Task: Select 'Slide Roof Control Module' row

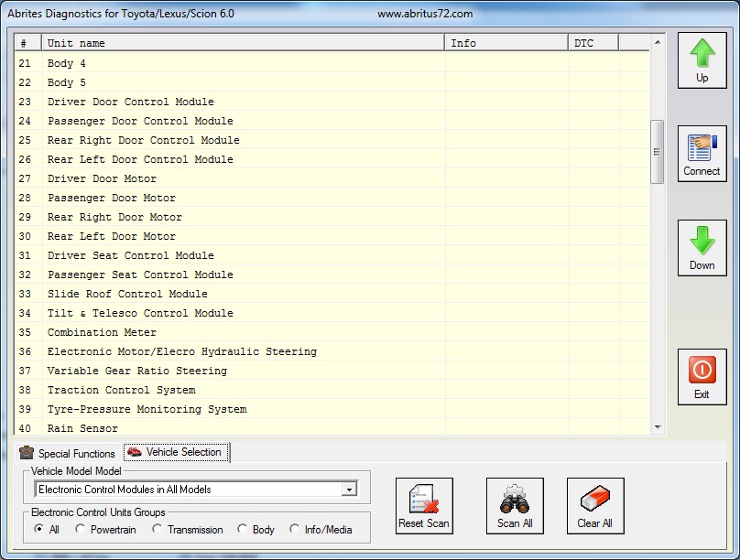Action: click(x=332, y=294)
